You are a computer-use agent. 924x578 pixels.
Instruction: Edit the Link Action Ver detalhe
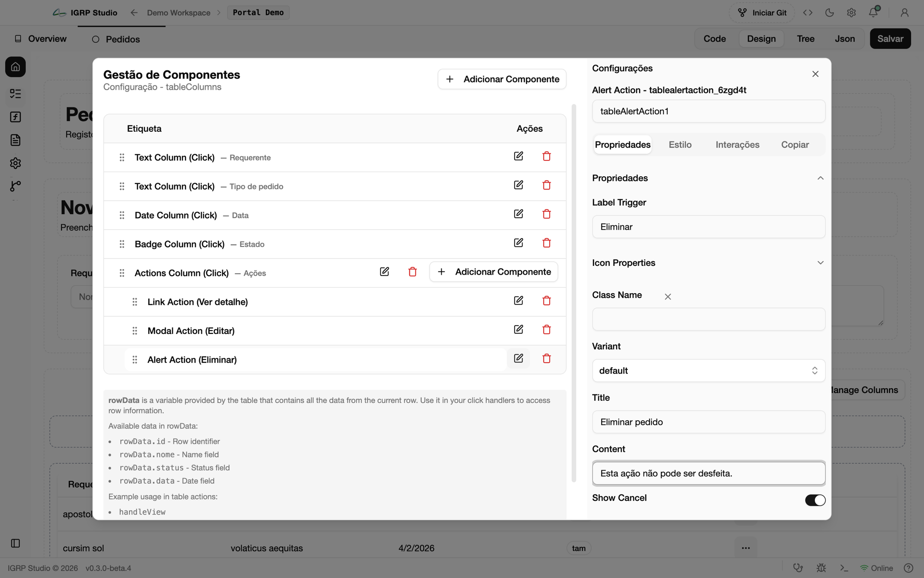(x=518, y=301)
